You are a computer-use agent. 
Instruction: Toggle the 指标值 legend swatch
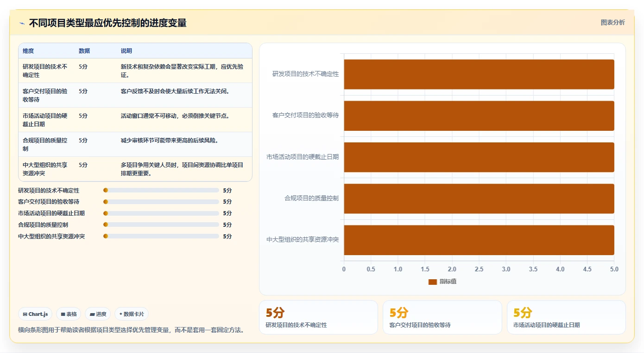coord(432,282)
